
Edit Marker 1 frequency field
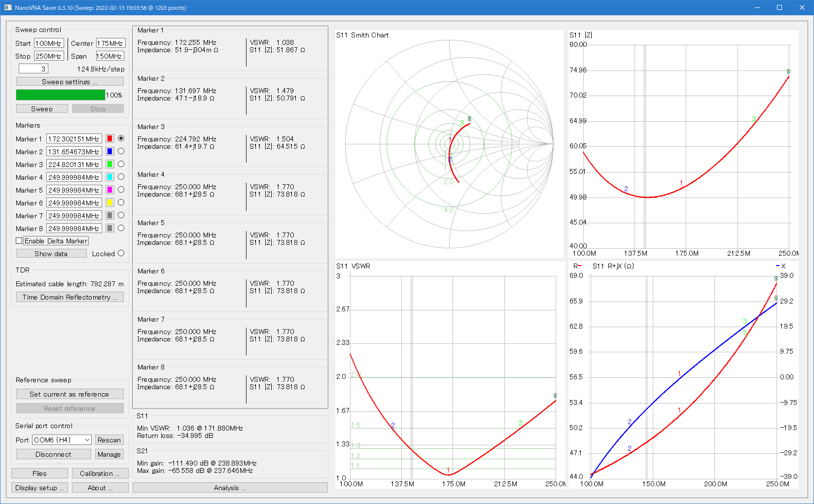[74, 139]
